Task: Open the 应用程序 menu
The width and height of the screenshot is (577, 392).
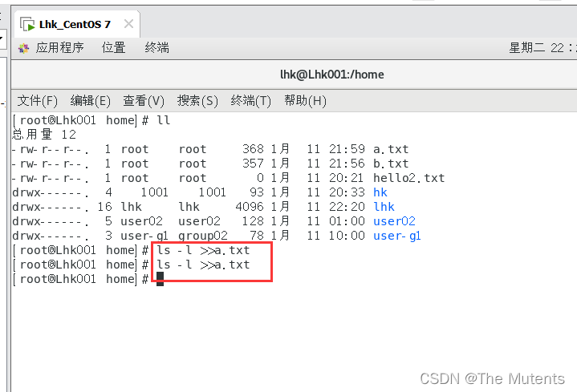Action: (59, 48)
